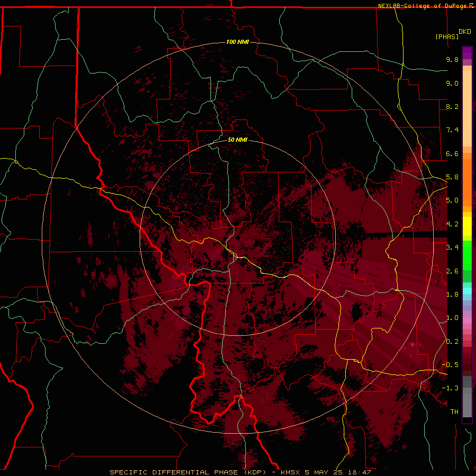Click the 1.0 value on the color scale

tap(452, 318)
